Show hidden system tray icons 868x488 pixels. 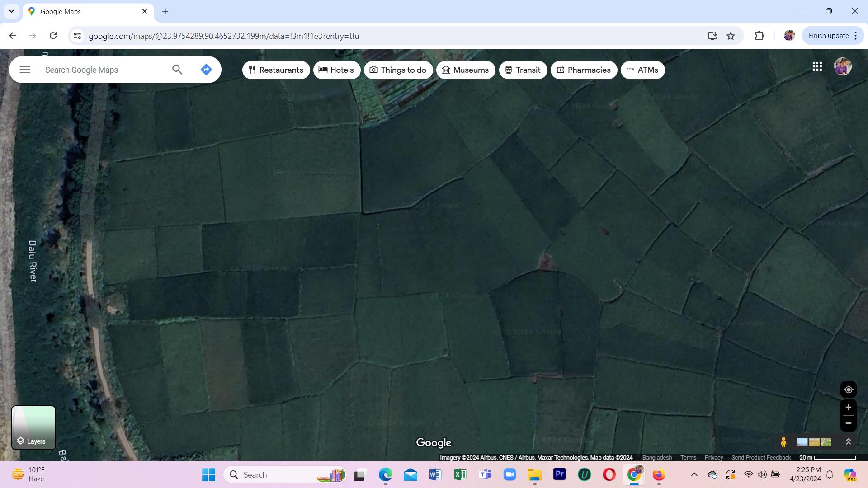pyautogui.click(x=694, y=474)
